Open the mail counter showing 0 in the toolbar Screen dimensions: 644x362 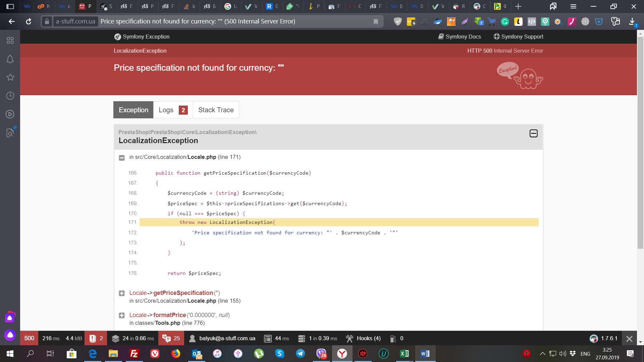click(397, 338)
